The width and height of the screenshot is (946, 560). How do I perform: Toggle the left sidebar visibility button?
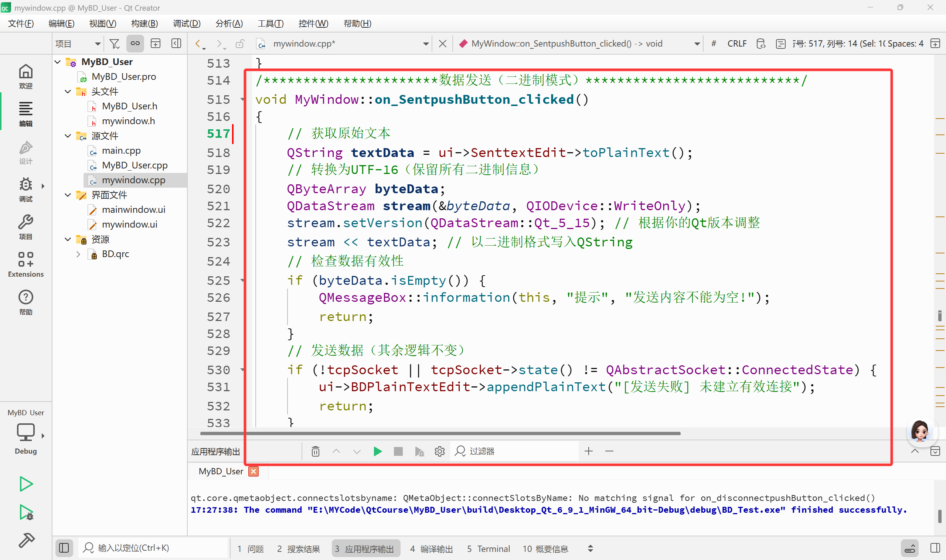tap(64, 548)
